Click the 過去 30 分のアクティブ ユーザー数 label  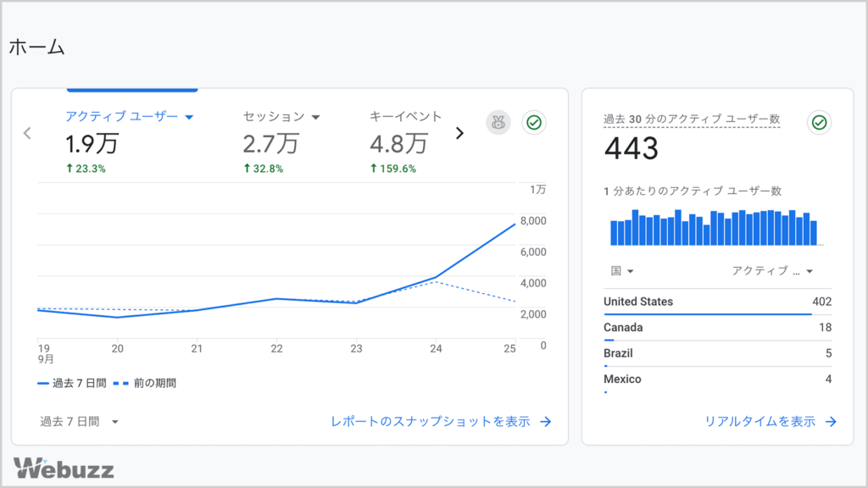pyautogui.click(x=692, y=119)
